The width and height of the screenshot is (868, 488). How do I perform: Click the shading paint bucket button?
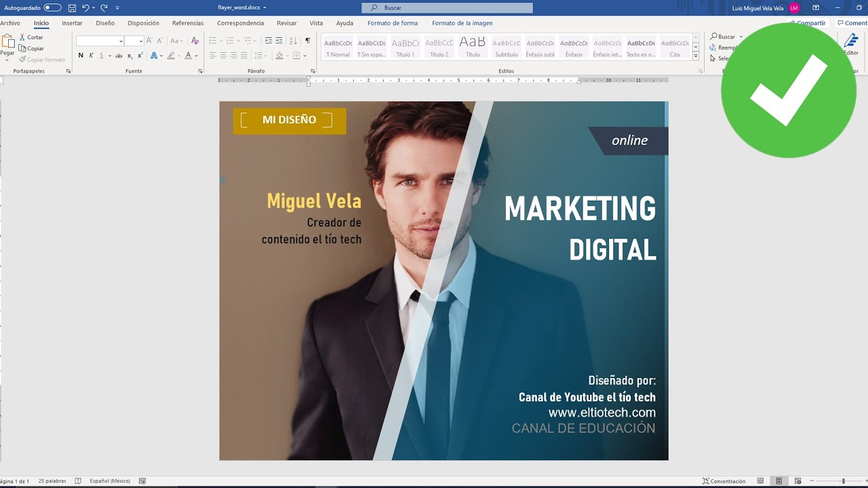tap(279, 56)
